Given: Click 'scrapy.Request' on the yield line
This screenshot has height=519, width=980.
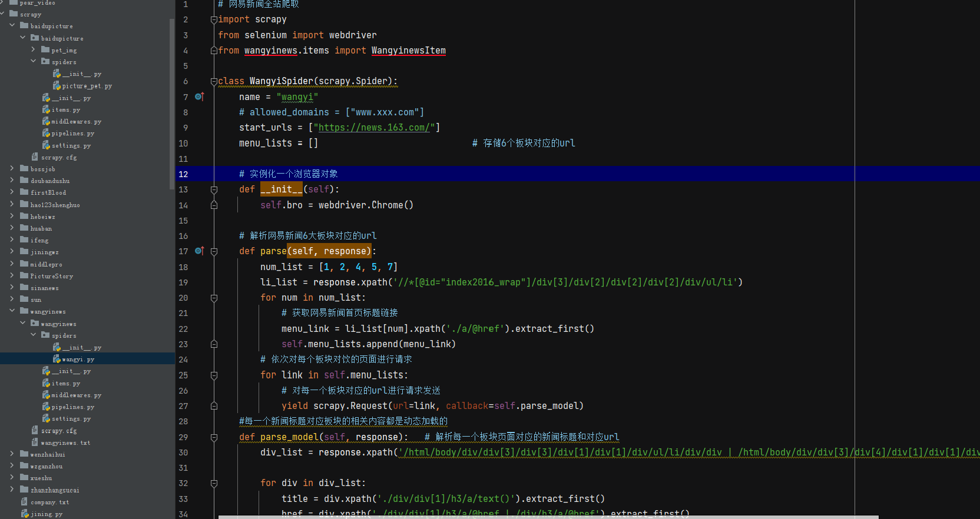Looking at the screenshot, I should point(350,405).
